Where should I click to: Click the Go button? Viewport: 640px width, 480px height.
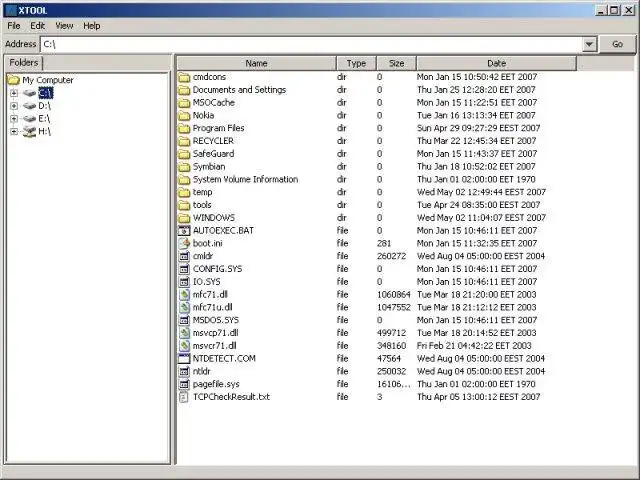click(617, 44)
